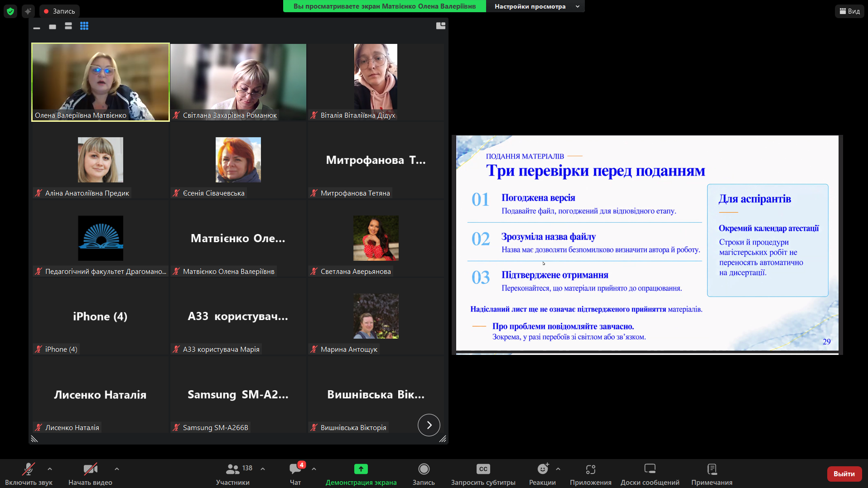Open the Участники participants panel

point(233,474)
